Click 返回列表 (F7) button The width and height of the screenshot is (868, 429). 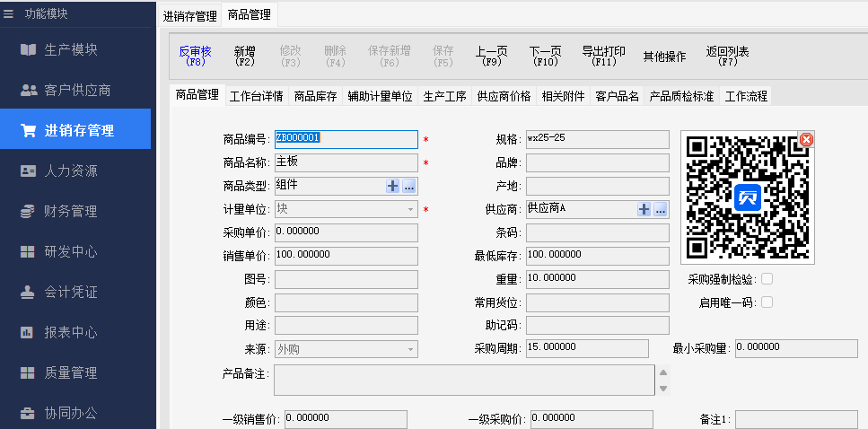point(727,57)
